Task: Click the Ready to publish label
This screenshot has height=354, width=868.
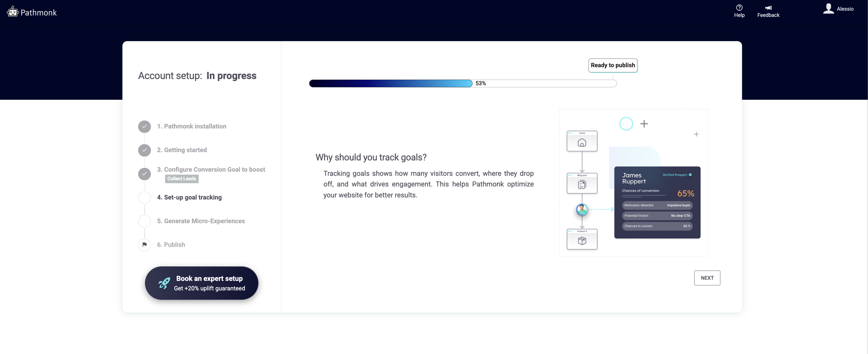Action: click(x=612, y=65)
